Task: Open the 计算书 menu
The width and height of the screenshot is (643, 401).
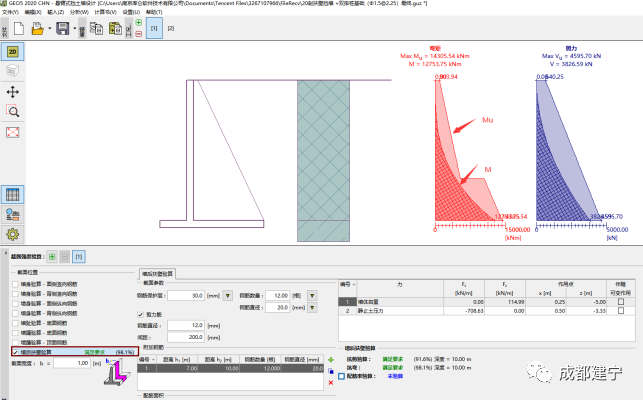Action: 105,12
